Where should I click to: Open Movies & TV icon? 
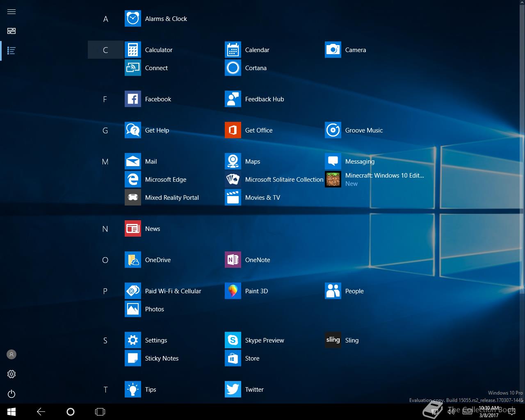pos(233,197)
